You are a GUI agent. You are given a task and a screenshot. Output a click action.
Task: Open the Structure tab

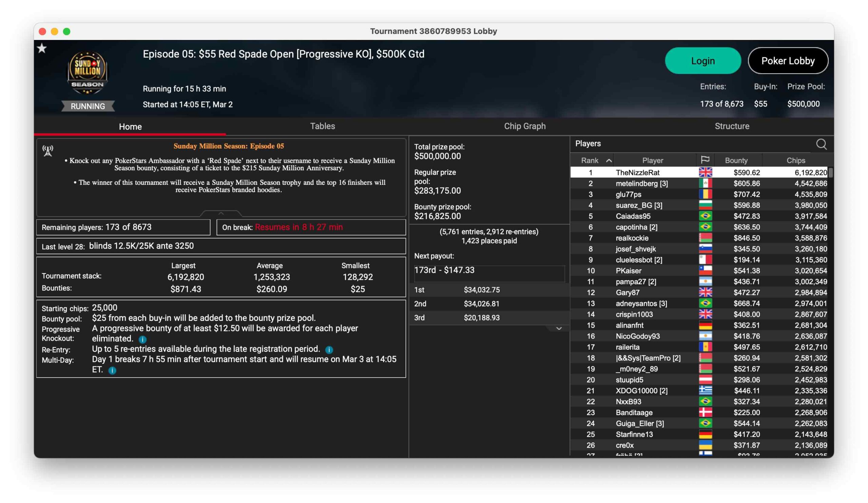click(x=732, y=126)
